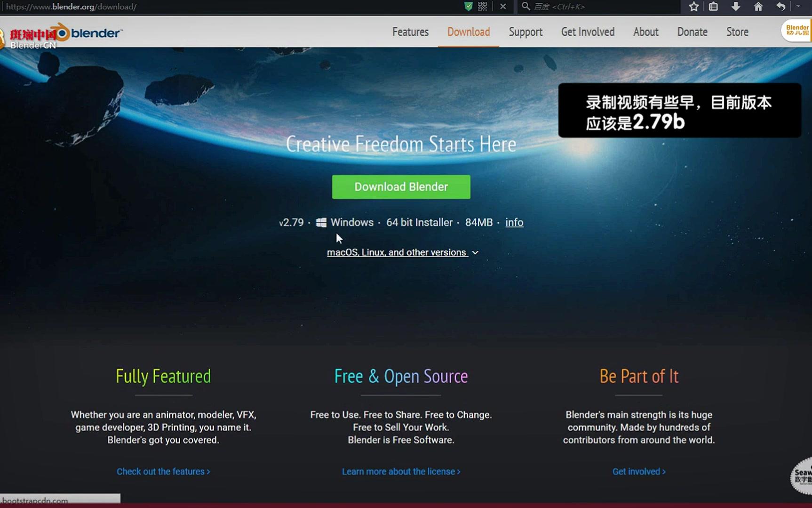Open the Get involved link

(x=639, y=471)
